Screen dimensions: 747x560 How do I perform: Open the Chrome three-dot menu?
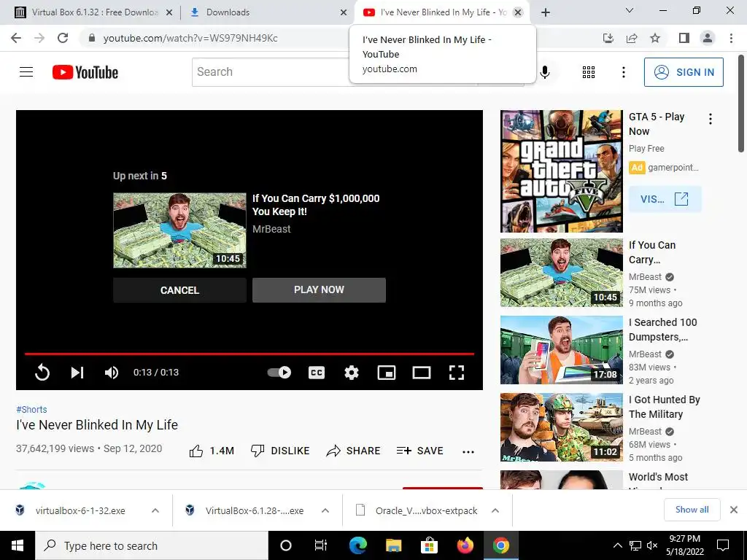(731, 38)
